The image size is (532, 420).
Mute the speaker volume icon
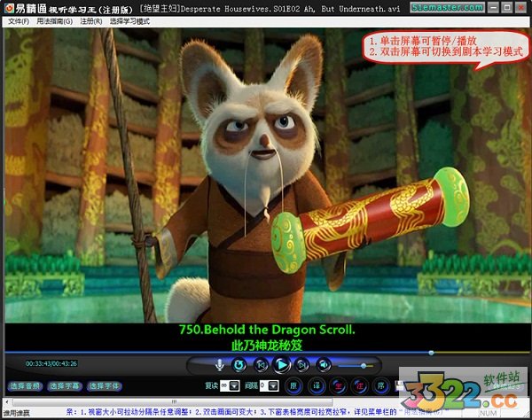[x=324, y=365]
